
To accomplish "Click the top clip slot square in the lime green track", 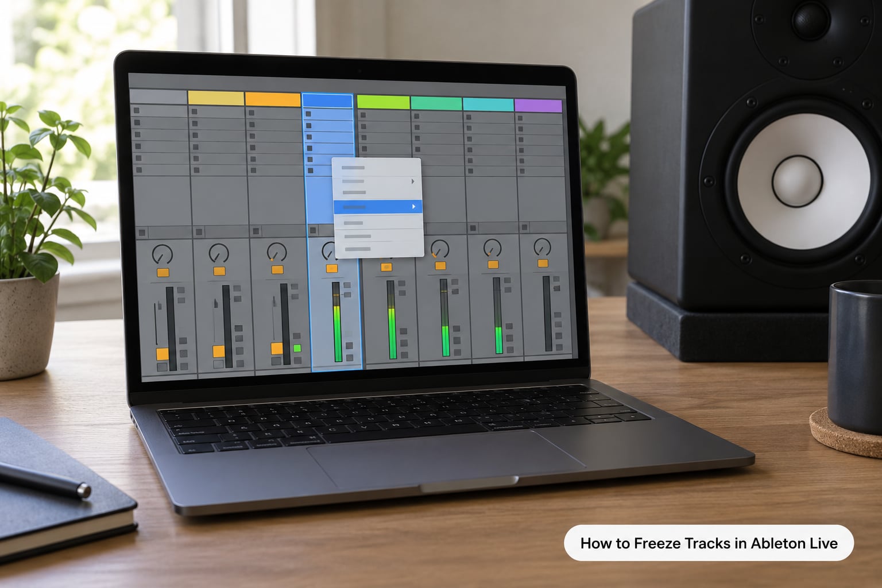I will click(x=363, y=115).
